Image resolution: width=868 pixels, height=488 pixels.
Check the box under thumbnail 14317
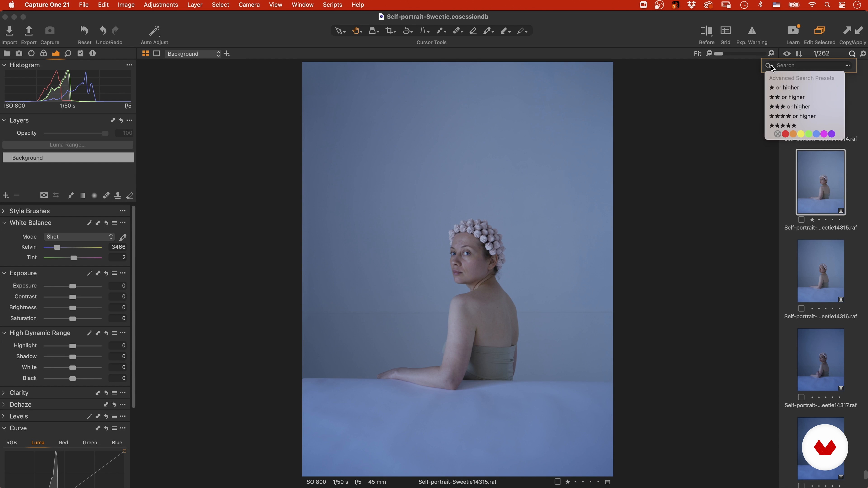coord(801,398)
